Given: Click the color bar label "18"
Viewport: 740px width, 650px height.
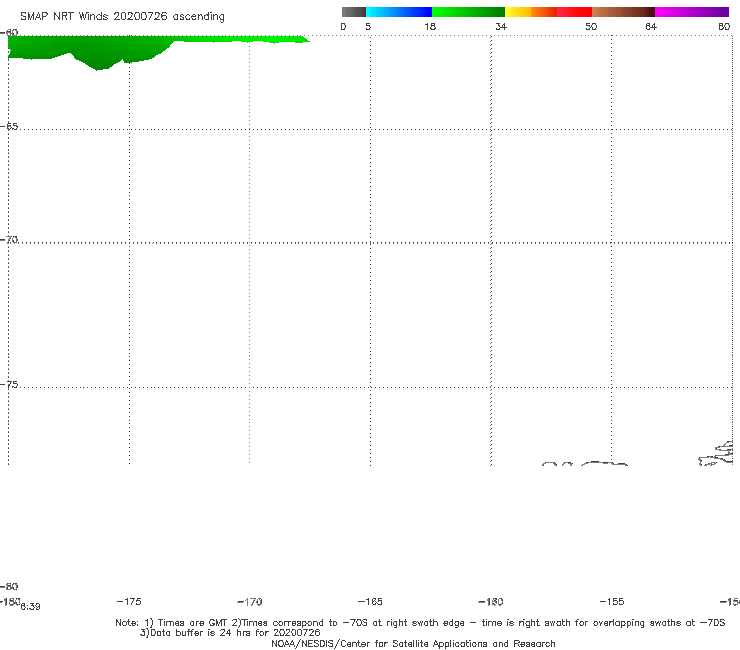Looking at the screenshot, I should tap(430, 26).
